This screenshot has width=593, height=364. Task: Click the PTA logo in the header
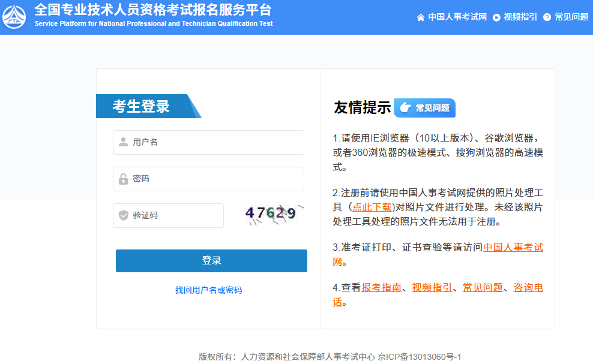15,17
